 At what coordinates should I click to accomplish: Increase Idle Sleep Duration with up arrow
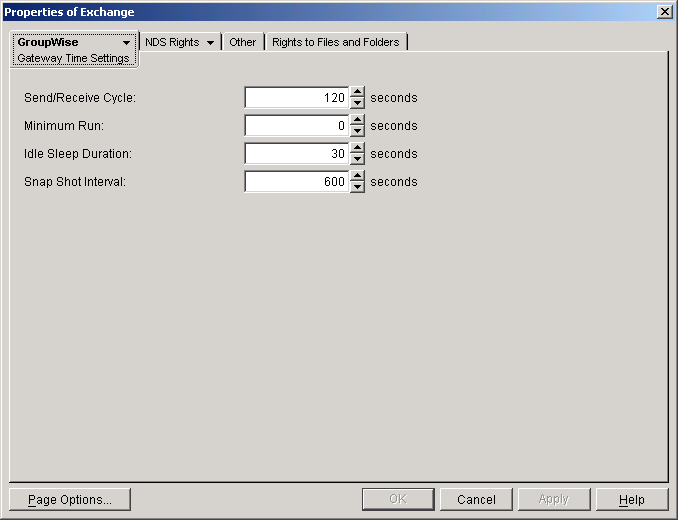[x=357, y=148]
